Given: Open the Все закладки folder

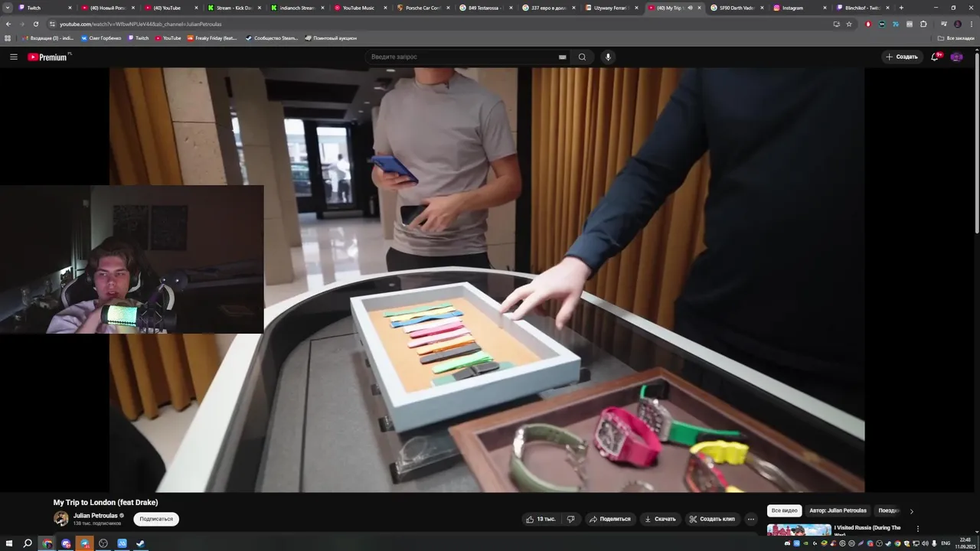Looking at the screenshot, I should click(956, 37).
